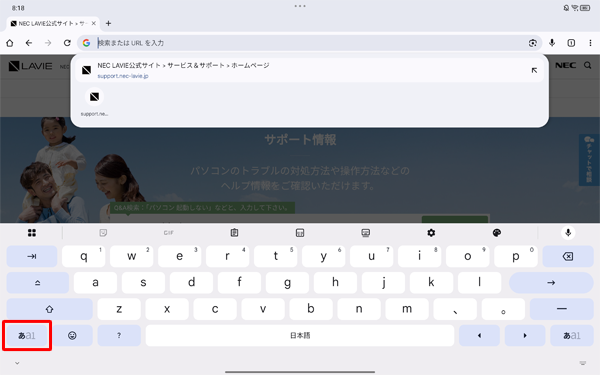Close the NEC LAVIE tab
Image resolution: width=600 pixels, height=375 pixels.
point(94,23)
